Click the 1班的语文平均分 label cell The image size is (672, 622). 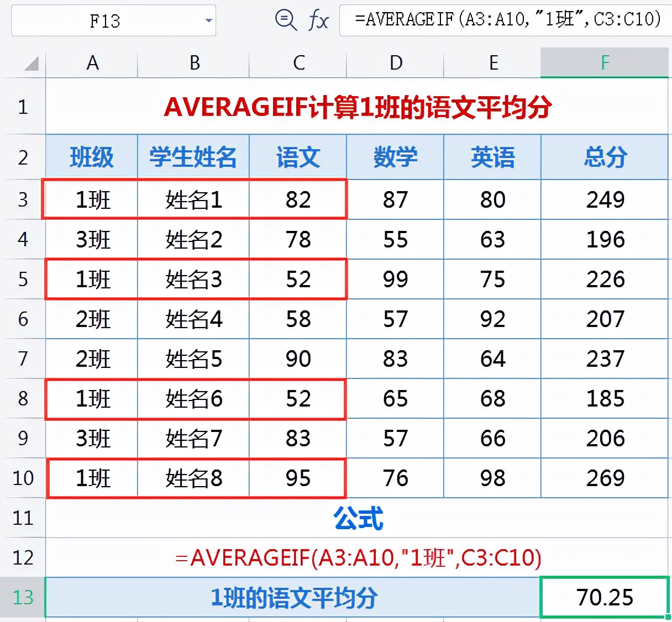coord(293,597)
